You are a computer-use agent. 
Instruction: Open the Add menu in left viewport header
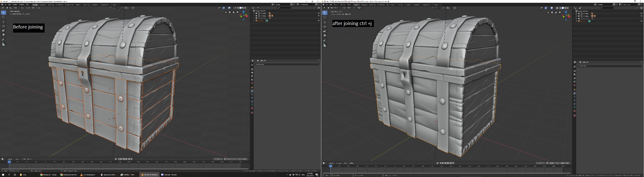(33, 8)
